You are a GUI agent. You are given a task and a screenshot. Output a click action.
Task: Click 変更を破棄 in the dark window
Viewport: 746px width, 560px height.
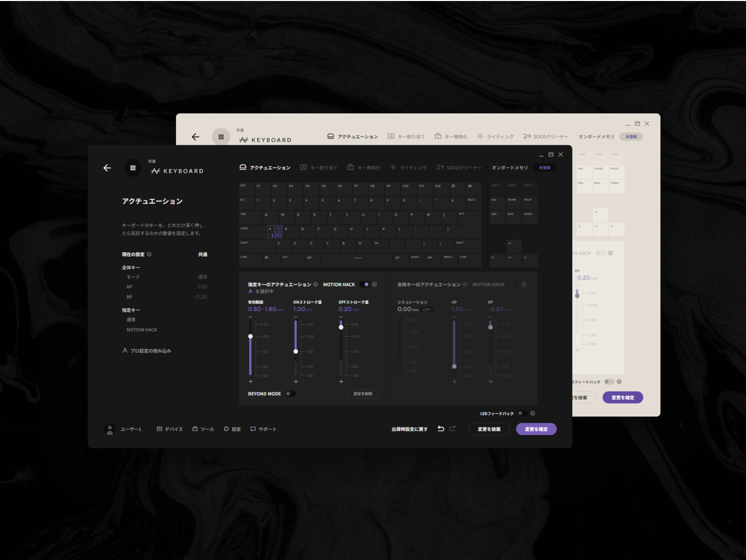(489, 429)
